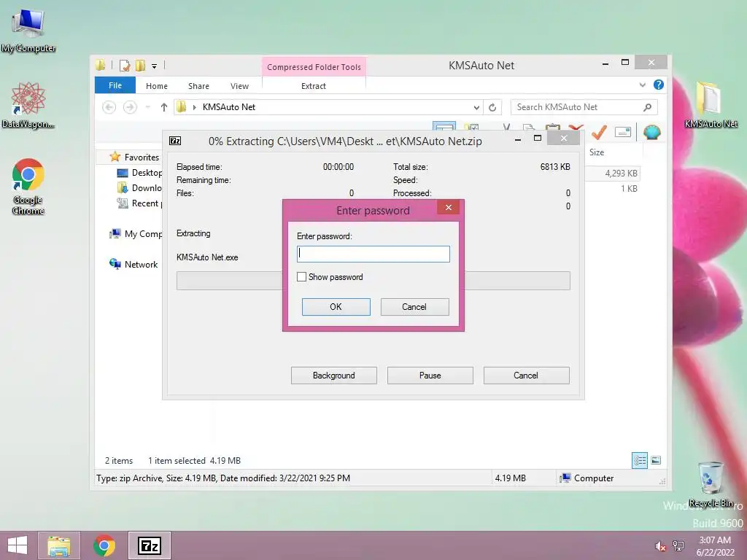
Task: Click the blue shell toolbar icon
Action: click(651, 132)
